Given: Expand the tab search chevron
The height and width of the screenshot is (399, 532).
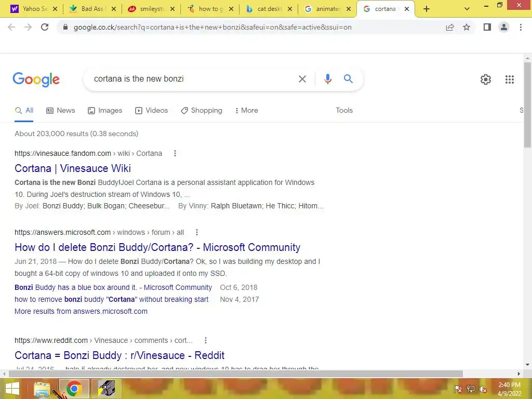Looking at the screenshot, I should [x=467, y=9].
